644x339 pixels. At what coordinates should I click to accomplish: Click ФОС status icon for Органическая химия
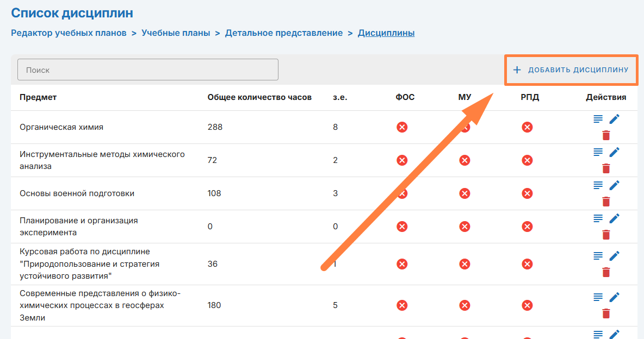pos(402,127)
